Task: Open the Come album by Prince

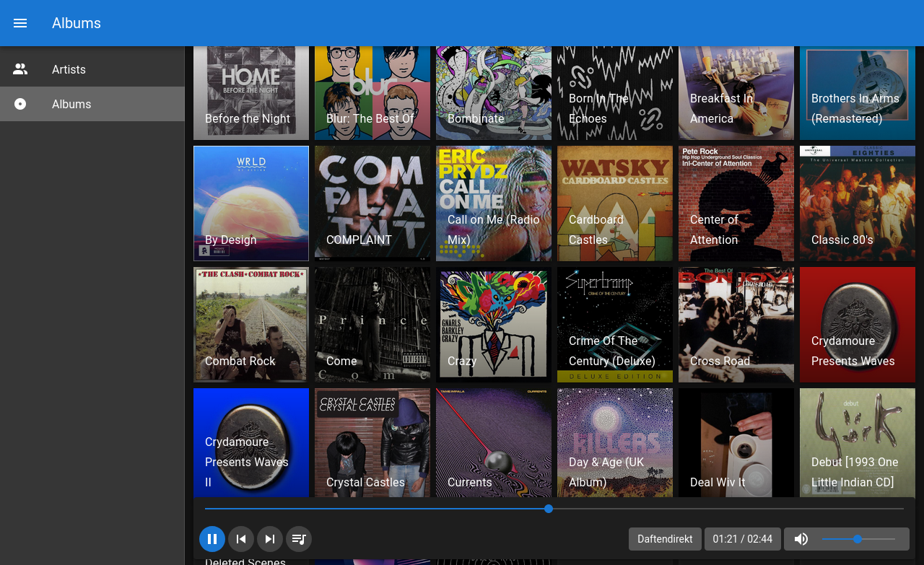Action: tap(372, 325)
